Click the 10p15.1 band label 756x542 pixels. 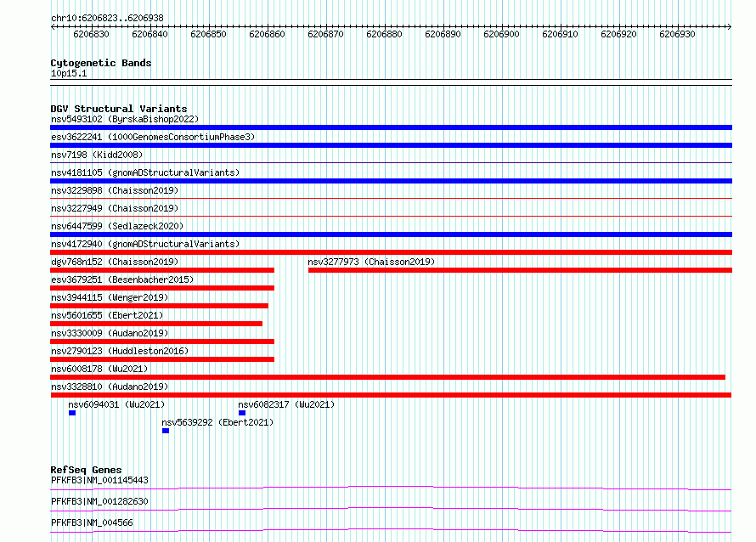click(x=69, y=73)
